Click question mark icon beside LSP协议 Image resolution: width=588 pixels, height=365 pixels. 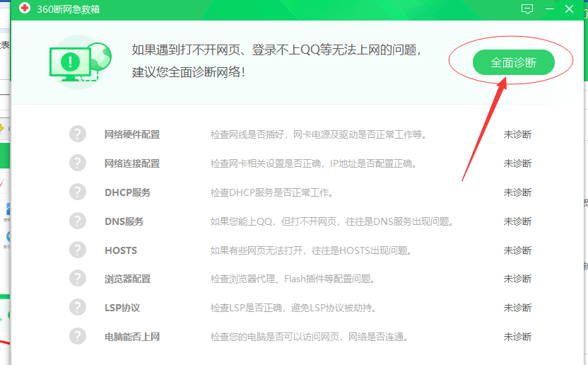tap(78, 307)
